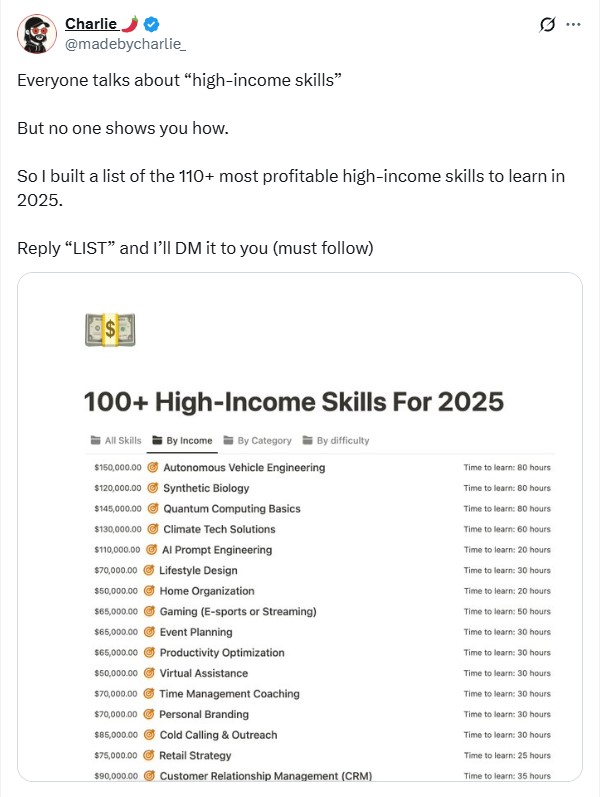Open the By difficulty tab
This screenshot has height=797, width=601.
pyautogui.click(x=335, y=440)
